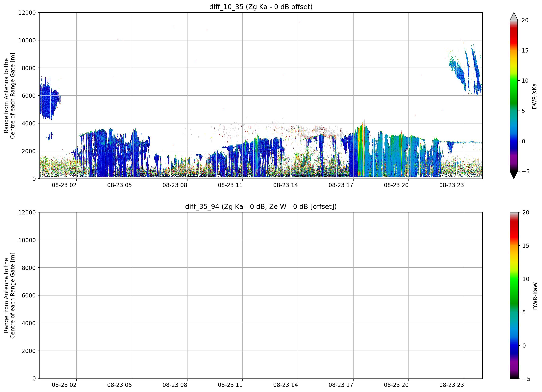Screen dimensions: 542x392
Task: Click the 12000 y-axis label of the top plot
Action: [x=27, y=13]
